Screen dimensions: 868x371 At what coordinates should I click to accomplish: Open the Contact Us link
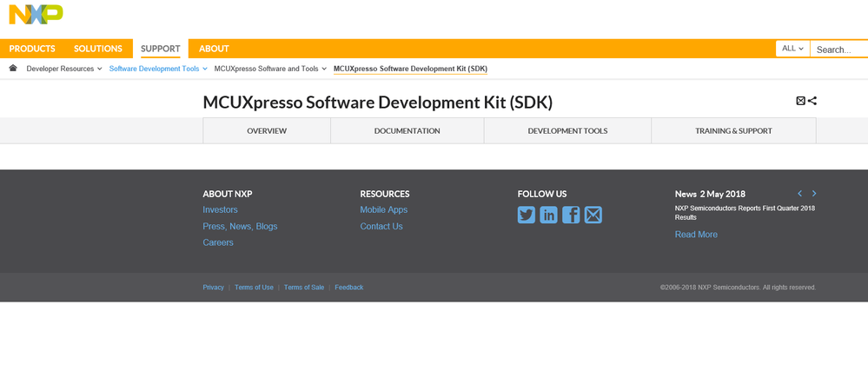pos(381,227)
